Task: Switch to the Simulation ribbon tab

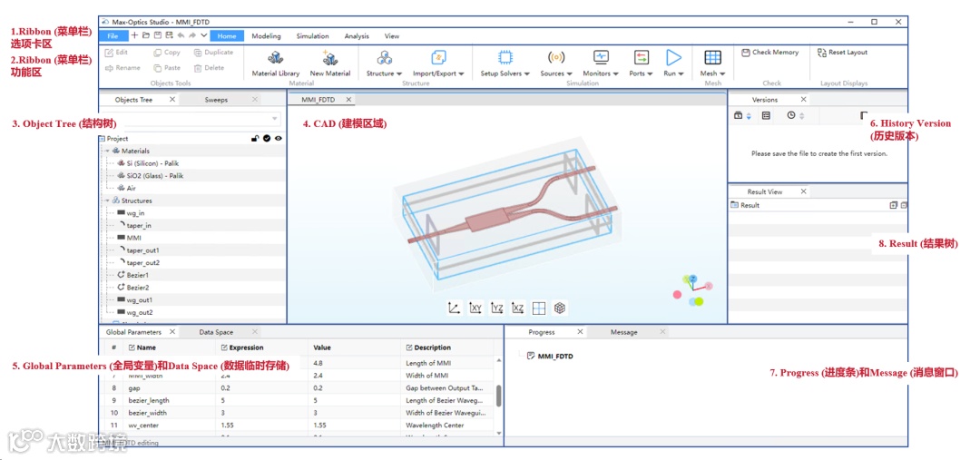Action: point(312,36)
